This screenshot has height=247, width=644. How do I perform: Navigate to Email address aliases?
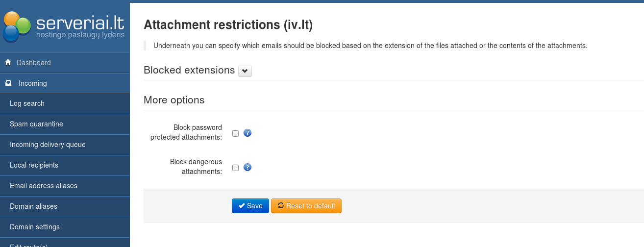pos(44,186)
